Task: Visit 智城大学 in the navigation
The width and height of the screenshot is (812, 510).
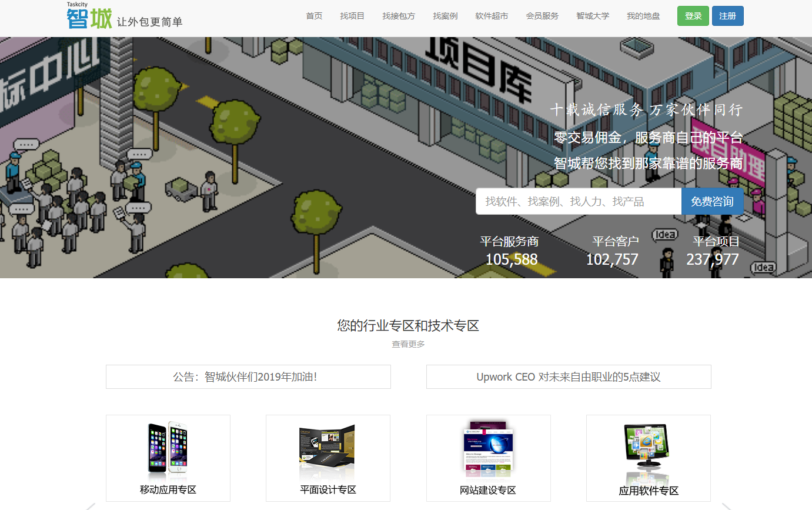Action: click(x=593, y=16)
